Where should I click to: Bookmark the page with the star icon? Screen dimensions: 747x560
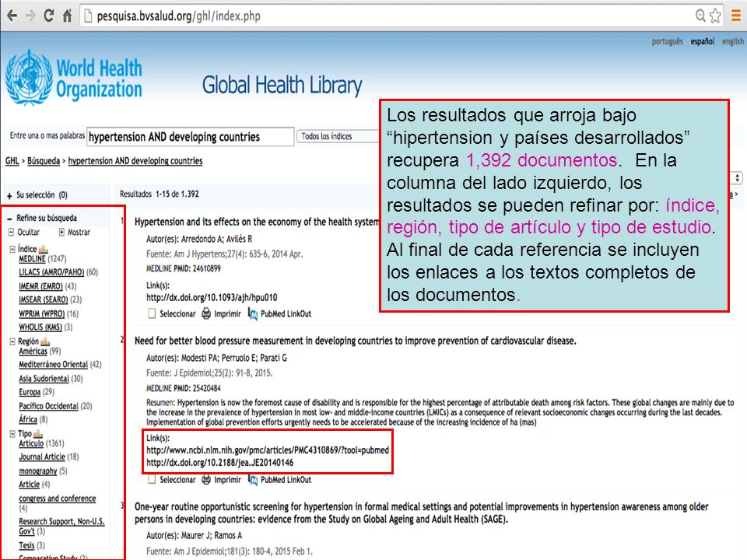715,16
